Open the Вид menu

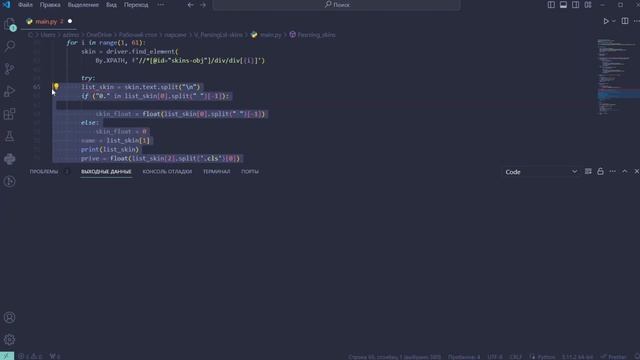click(111, 5)
